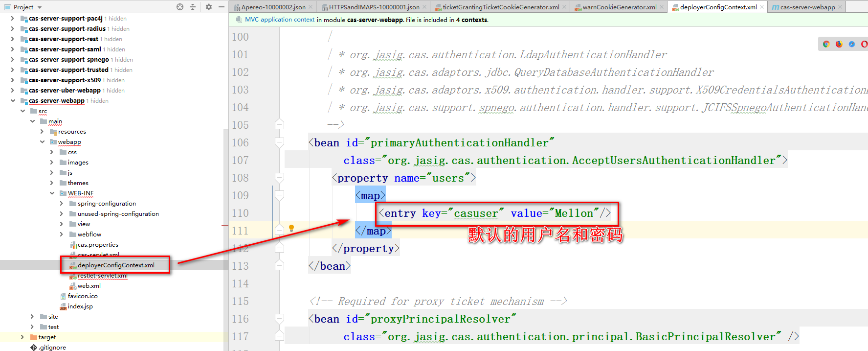Image resolution: width=868 pixels, height=351 pixels.
Task: Toggle fold marker at map line 109
Action: click(279, 195)
